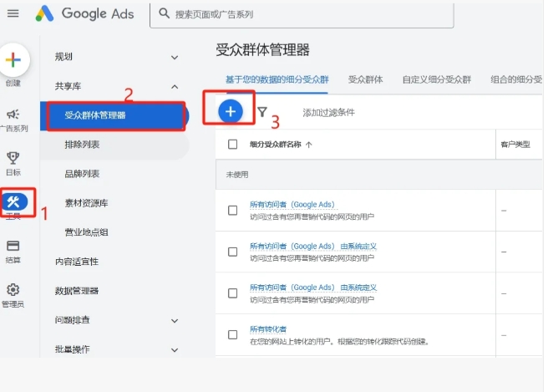
Task: Select the 工具 wrench icon
Action: [13, 201]
